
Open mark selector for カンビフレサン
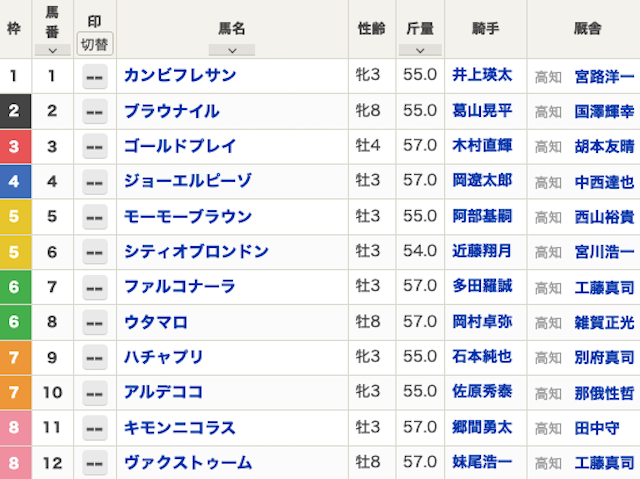pos(95,75)
